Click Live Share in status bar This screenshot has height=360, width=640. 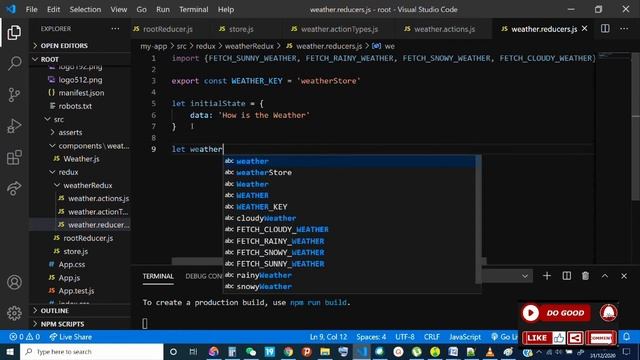pyautogui.click(x=71, y=337)
